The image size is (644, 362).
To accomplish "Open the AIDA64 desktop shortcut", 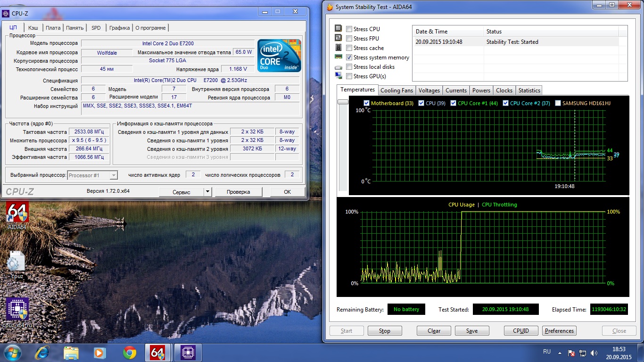I will click(x=17, y=216).
